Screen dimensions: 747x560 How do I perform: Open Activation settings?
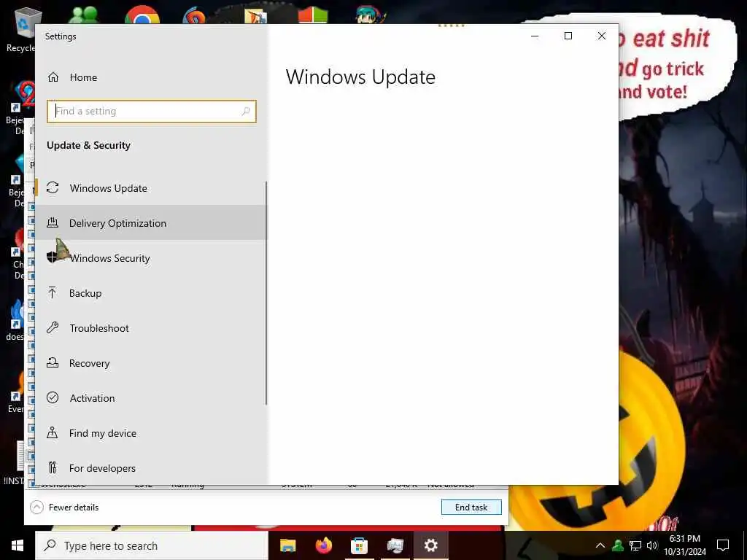point(151,398)
